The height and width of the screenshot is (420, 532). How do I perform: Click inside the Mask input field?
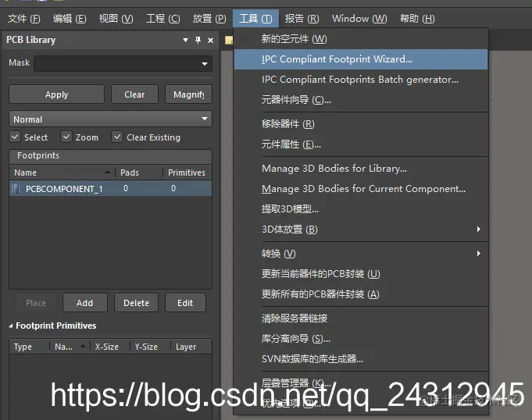click(x=117, y=64)
